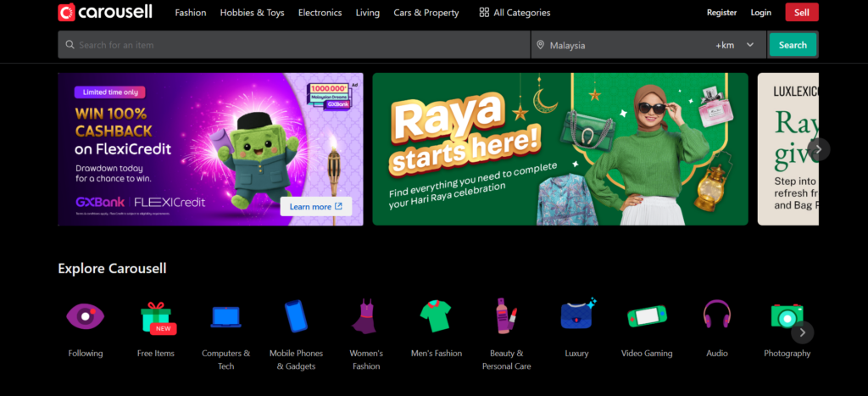Expand the location radius chevron dropdown
Viewport: 868px width, 396px height.
pos(750,45)
